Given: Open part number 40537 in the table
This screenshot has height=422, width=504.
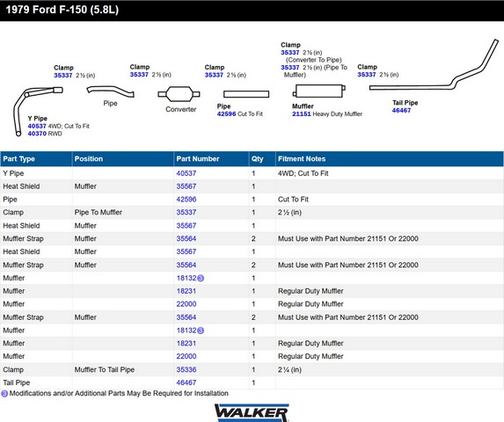Looking at the screenshot, I should [186, 173].
